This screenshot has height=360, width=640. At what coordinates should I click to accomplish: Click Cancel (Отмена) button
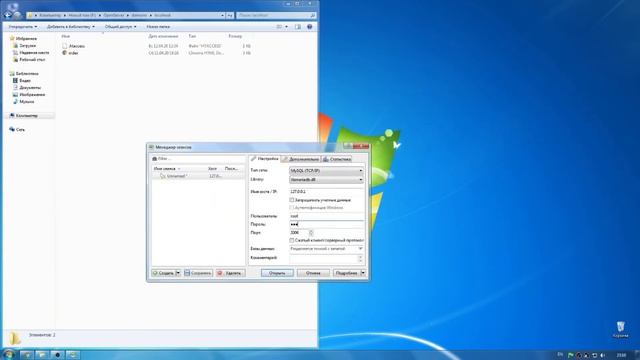(x=313, y=273)
